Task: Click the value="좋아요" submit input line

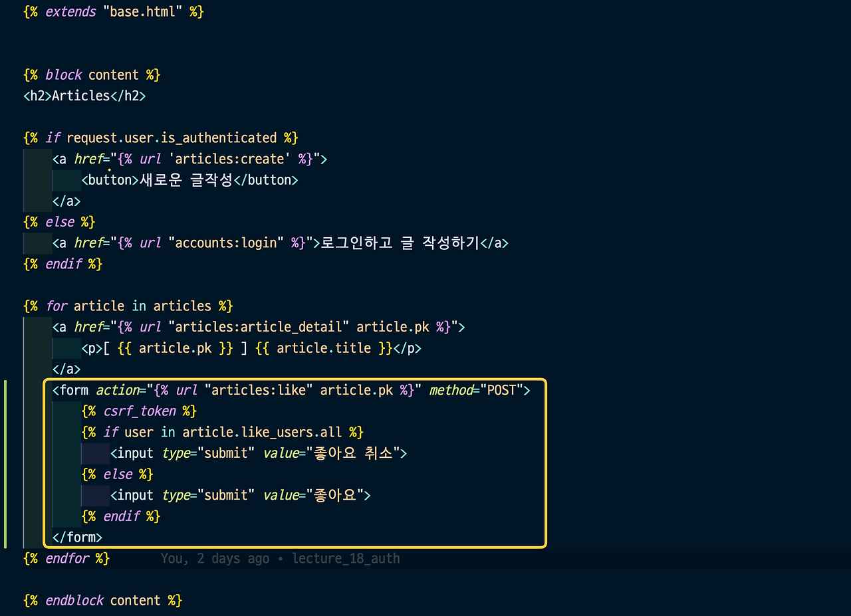Action: point(241,495)
